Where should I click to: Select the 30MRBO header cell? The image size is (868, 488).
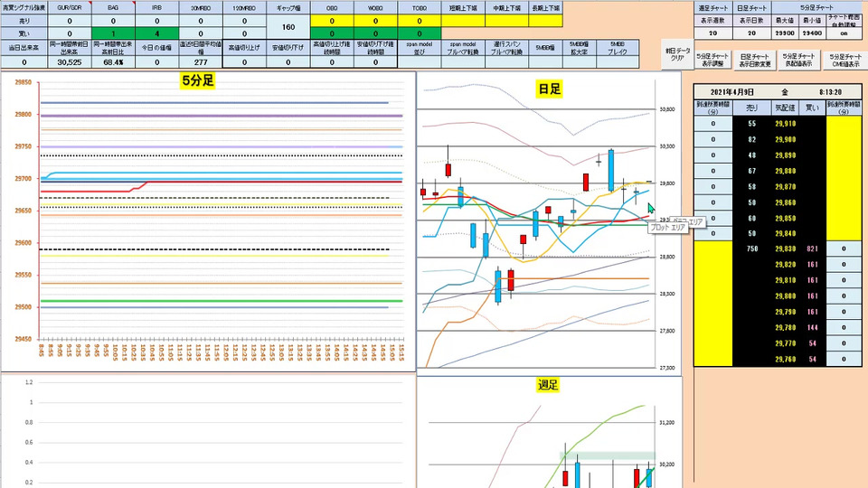click(x=201, y=8)
